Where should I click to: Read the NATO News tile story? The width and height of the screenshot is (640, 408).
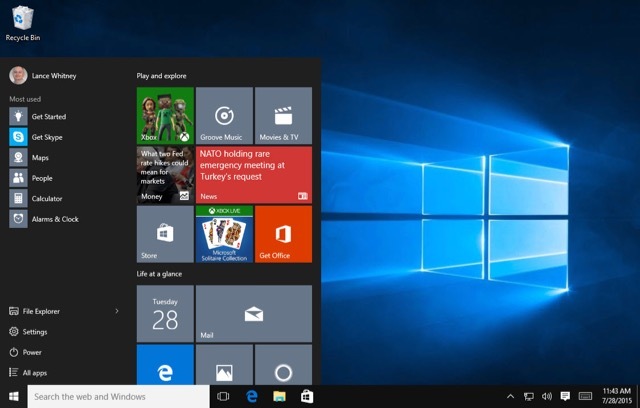[x=253, y=175]
